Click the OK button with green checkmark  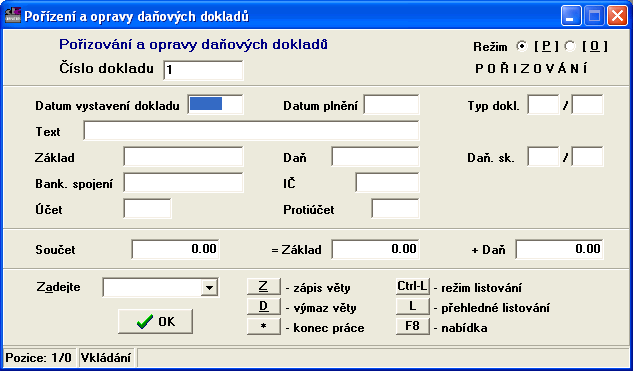pyautogui.click(x=155, y=321)
